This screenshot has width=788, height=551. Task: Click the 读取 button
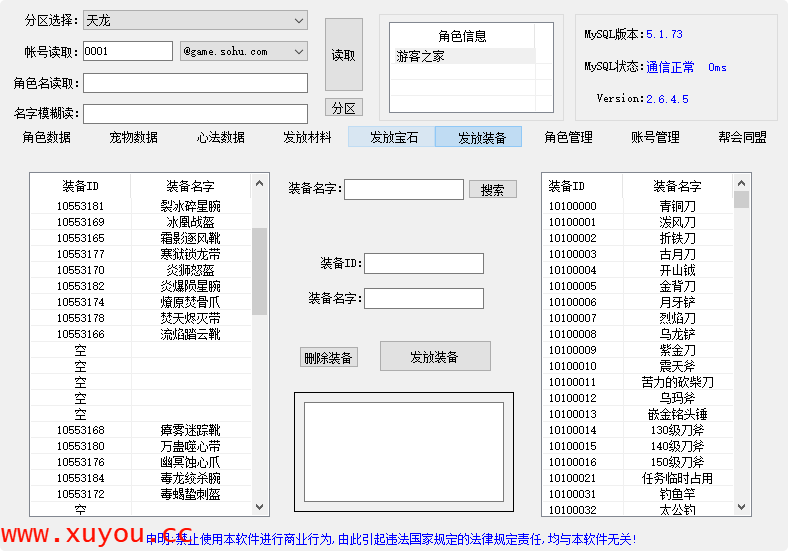point(343,55)
